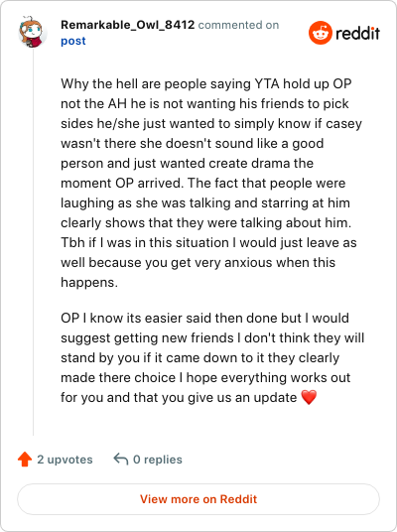Click the "View more on Reddit" button
The image size is (397, 532).
point(198,499)
